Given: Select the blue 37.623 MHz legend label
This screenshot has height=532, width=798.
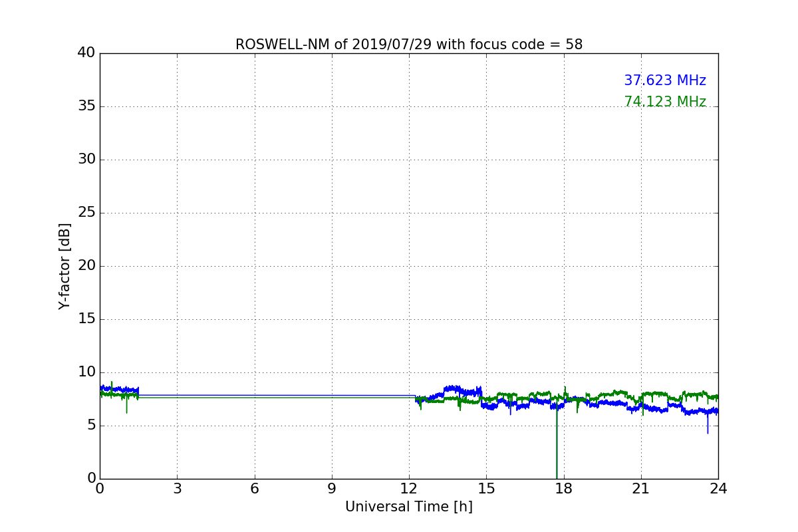Looking at the screenshot, I should click(665, 80).
